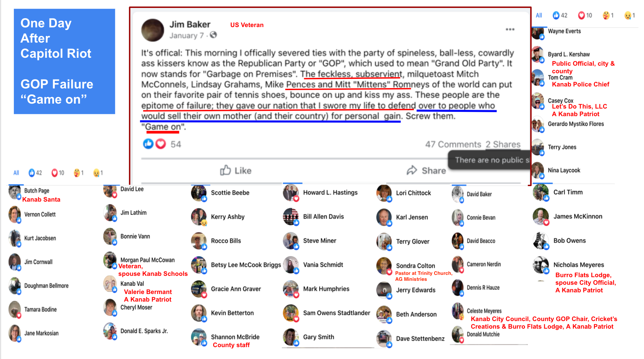Select the All reactions tab at top right
The width and height of the screenshot is (644, 359).
(x=539, y=16)
